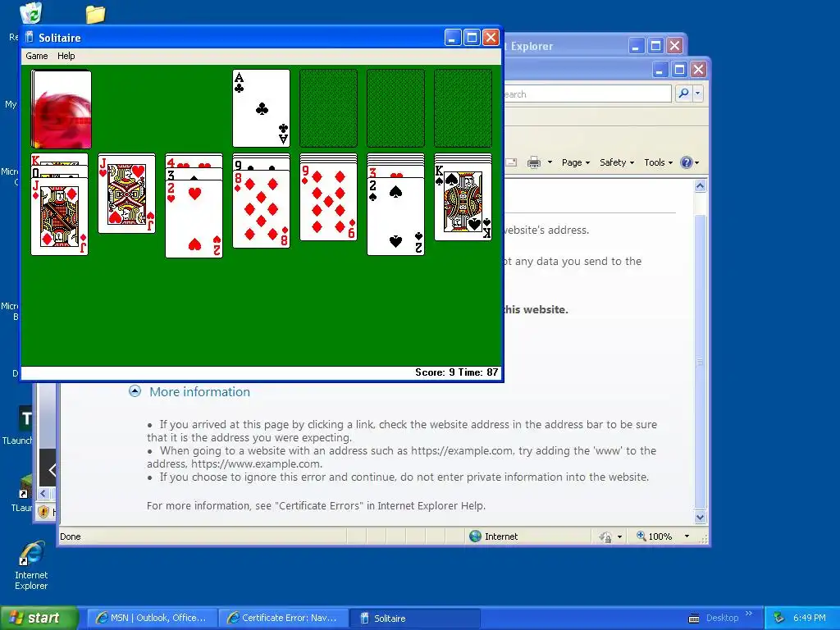Image resolution: width=840 pixels, height=630 pixels.
Task: Open the arrow next to the print icon
Action: 550,162
